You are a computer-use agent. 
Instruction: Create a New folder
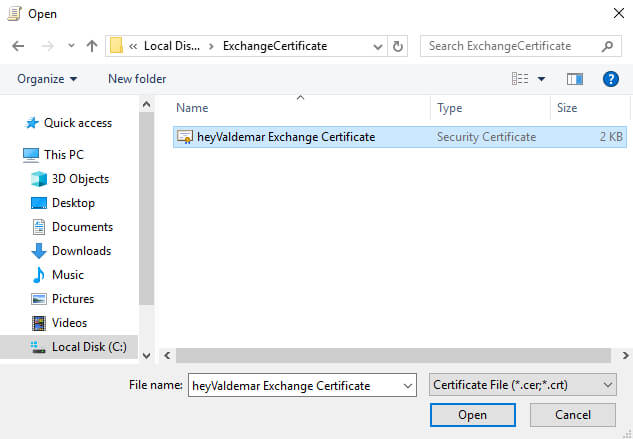click(x=137, y=79)
